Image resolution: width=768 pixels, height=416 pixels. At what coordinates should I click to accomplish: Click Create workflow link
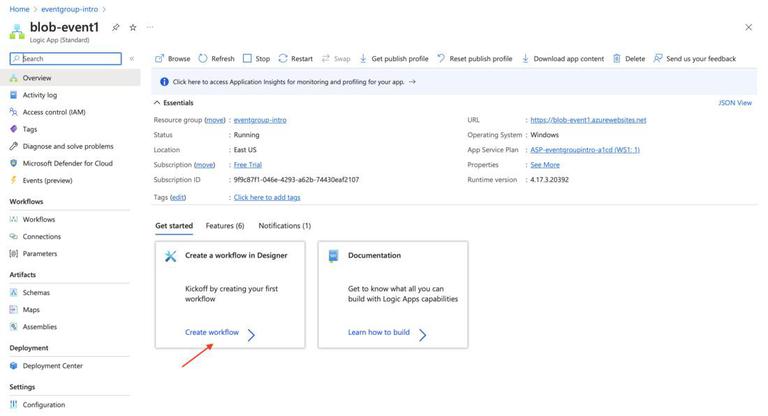click(x=212, y=332)
